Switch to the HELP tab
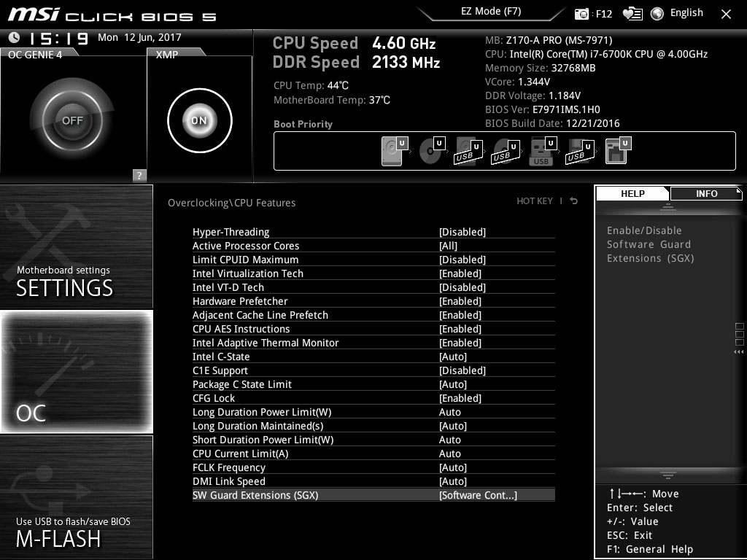 pos(632,194)
